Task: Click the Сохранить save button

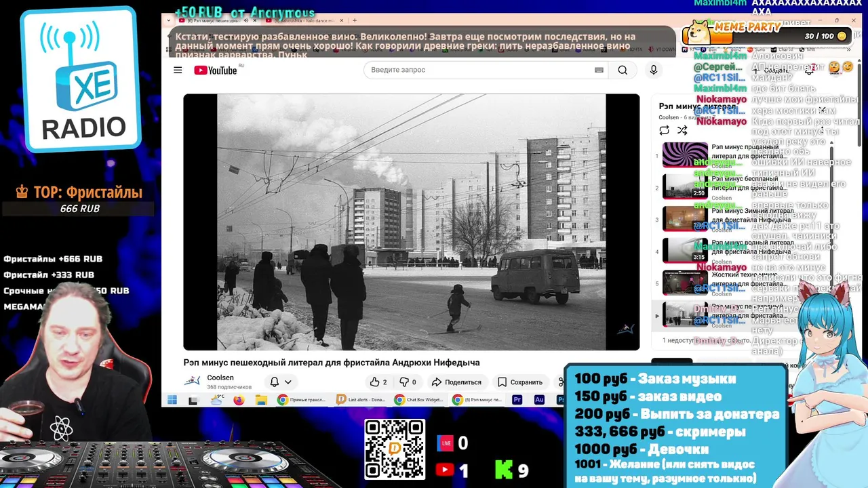Action: [520, 382]
